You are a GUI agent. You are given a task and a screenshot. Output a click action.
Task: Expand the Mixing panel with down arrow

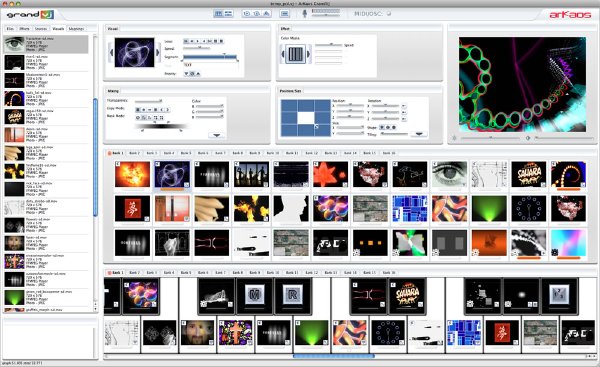(x=216, y=135)
